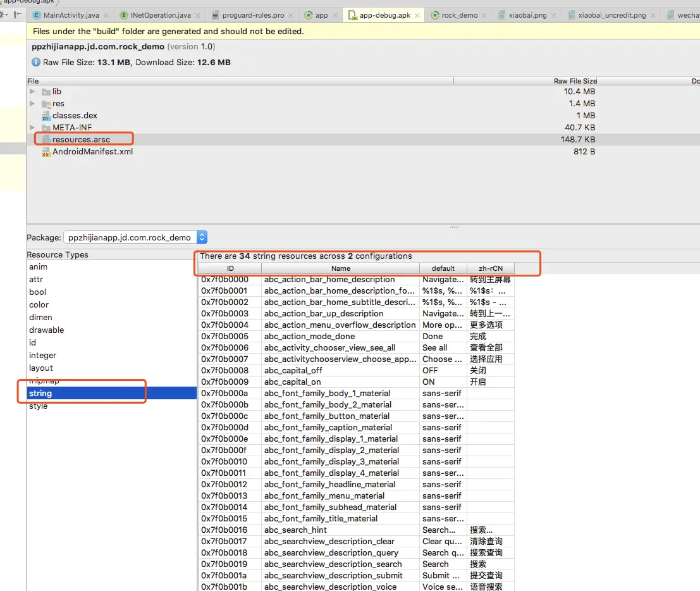Select the proguard-rules.pro tab

tap(253, 15)
